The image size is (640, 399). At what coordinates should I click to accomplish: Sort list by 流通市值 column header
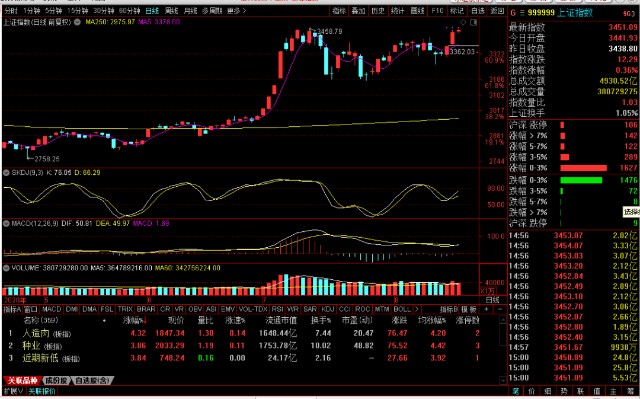pyautogui.click(x=281, y=321)
